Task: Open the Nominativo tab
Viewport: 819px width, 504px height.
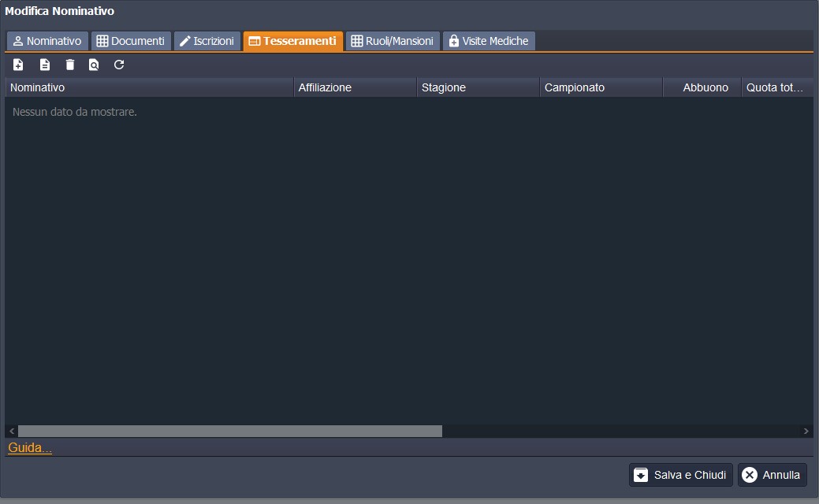Action: click(x=47, y=41)
